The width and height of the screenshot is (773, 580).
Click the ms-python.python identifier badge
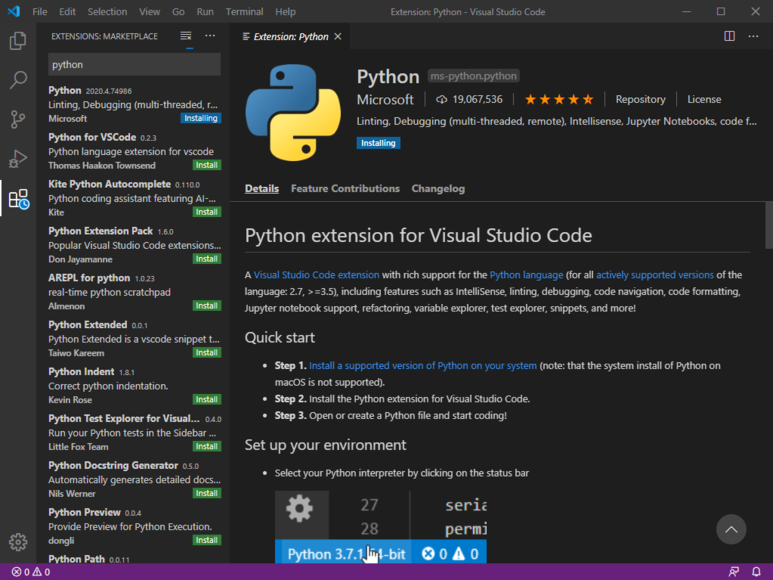click(x=473, y=76)
